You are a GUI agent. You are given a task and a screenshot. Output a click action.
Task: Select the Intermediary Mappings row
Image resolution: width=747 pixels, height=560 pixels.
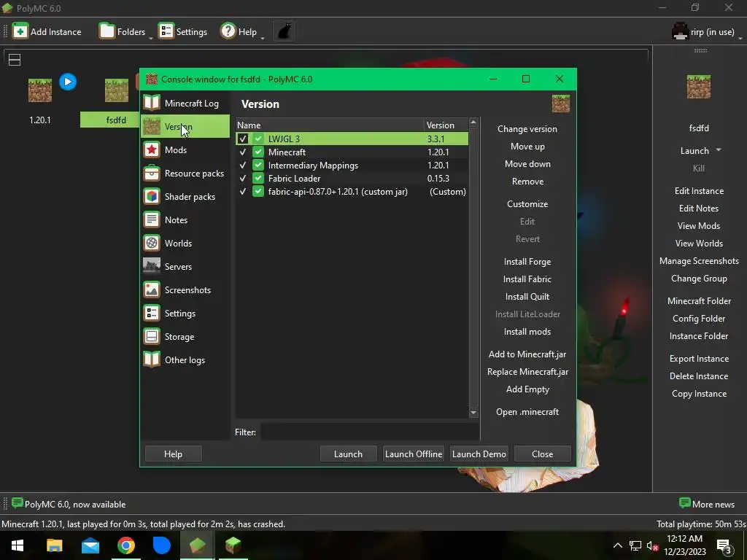[x=352, y=166]
